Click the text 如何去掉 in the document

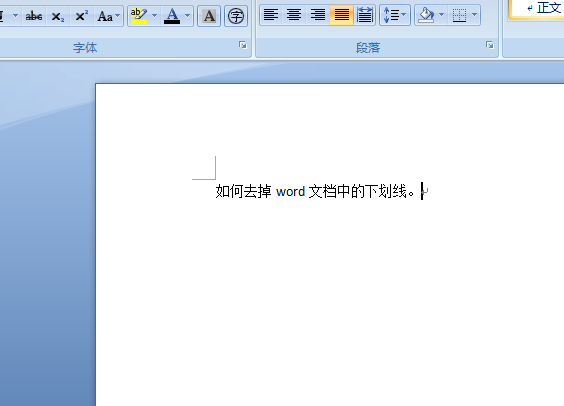(244, 191)
